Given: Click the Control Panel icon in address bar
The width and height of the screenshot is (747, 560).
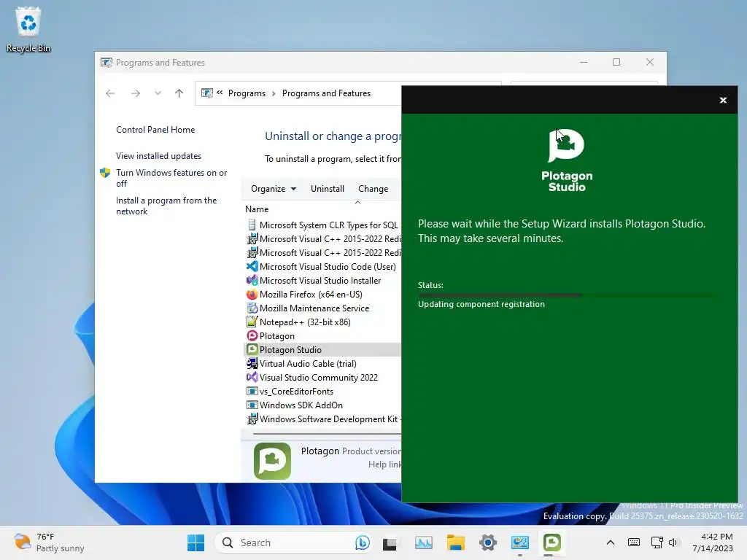Looking at the screenshot, I should [x=206, y=93].
